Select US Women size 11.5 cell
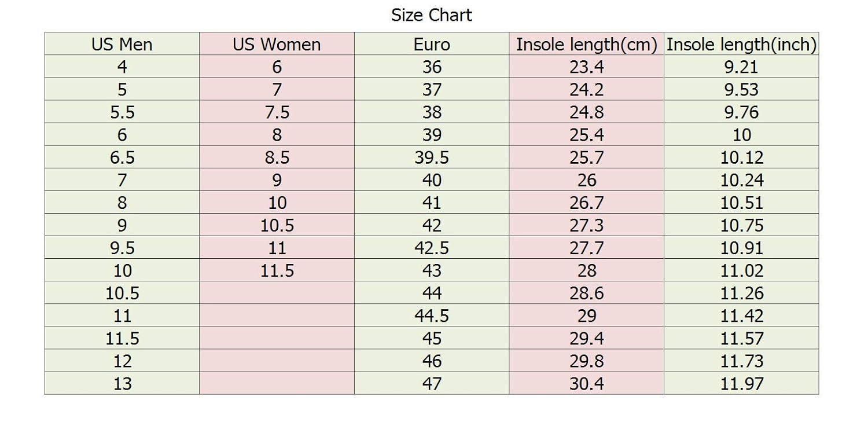The image size is (868, 422). pos(277,270)
